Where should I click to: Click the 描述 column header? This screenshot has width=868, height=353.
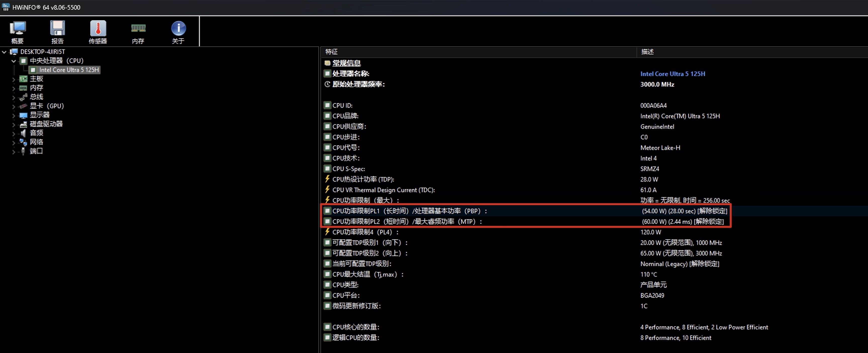click(x=647, y=52)
